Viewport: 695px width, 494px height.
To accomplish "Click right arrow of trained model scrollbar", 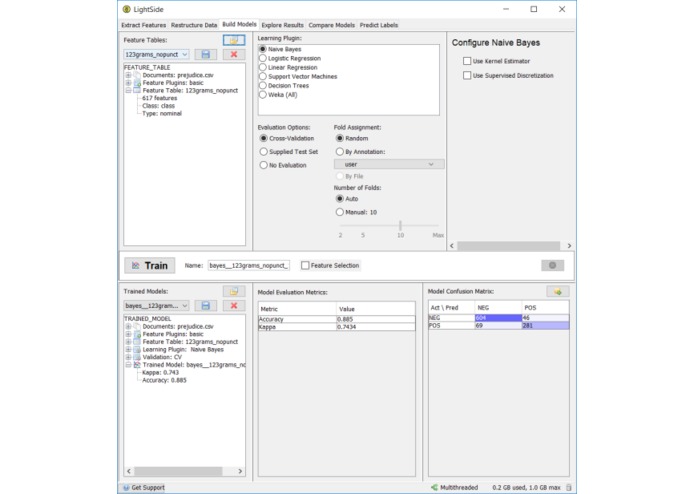I will pos(240,471).
